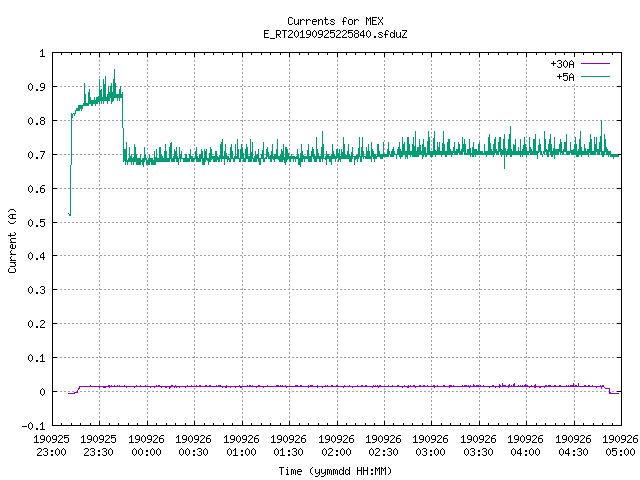Click the green trace's sharp drop before midnight
Image resolution: width=640 pixels, height=480 pixels.
click(x=123, y=129)
